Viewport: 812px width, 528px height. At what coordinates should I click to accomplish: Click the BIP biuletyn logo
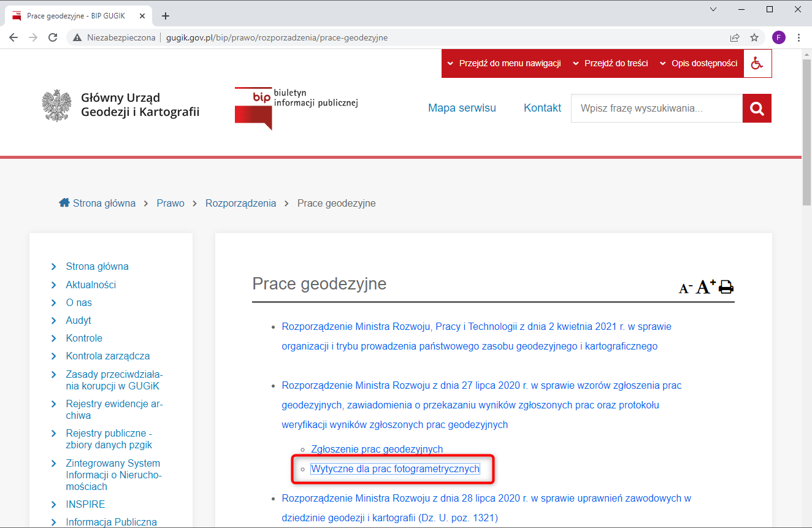296,107
